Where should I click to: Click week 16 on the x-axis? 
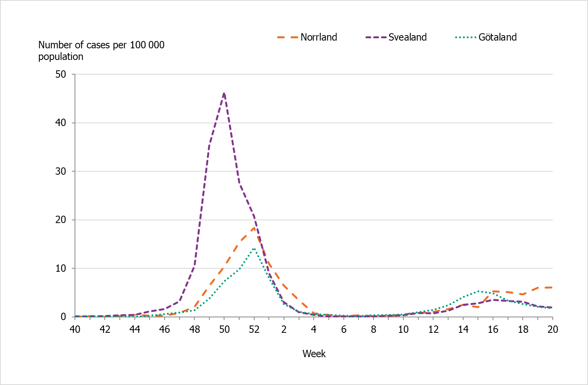tap(493, 329)
